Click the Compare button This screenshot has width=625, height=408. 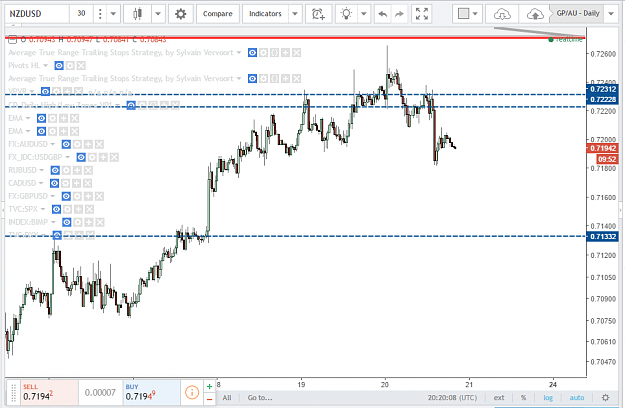pyautogui.click(x=218, y=14)
